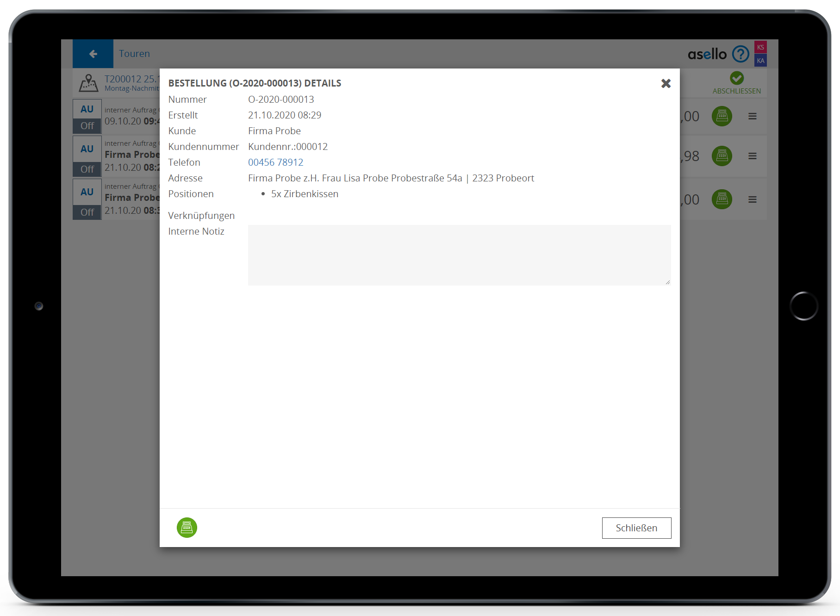840x616 pixels.
Task: Click the ABSCHLIESSEN checkmark icon
Action: click(x=737, y=78)
